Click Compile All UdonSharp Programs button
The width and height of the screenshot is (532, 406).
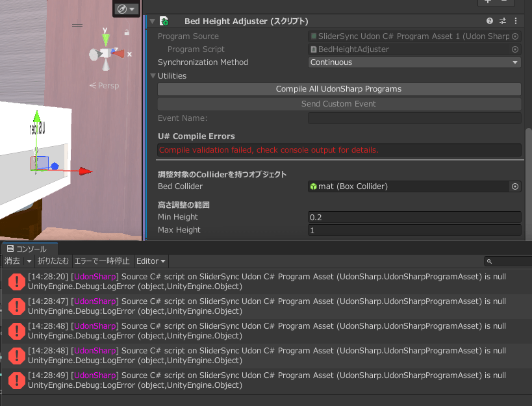(x=338, y=89)
